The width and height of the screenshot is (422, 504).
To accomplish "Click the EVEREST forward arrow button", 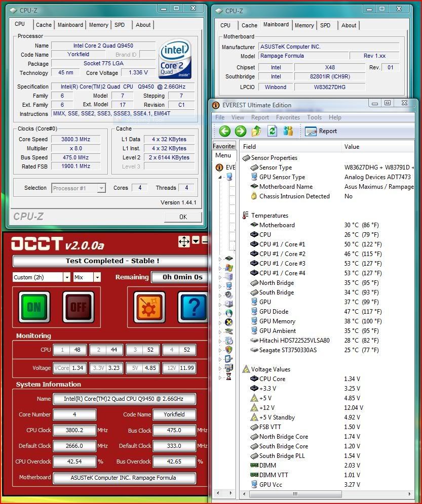I will click(241, 131).
